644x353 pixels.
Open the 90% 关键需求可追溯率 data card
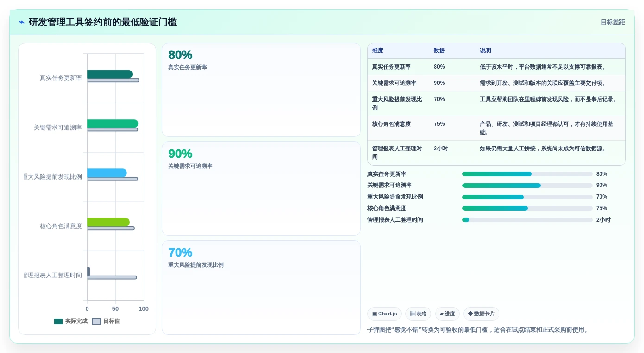tap(261, 189)
